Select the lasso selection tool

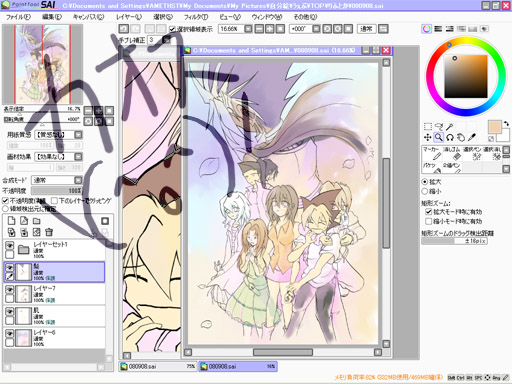[x=439, y=126]
